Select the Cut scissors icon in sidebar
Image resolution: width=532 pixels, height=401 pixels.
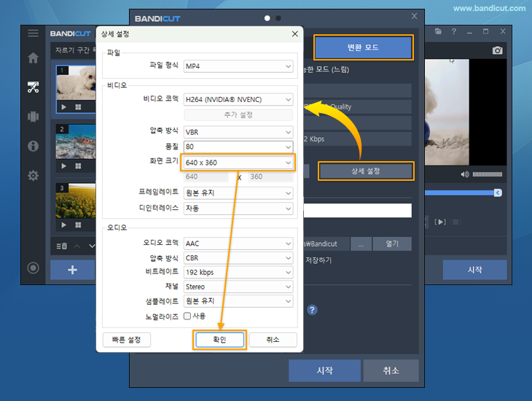pyautogui.click(x=33, y=87)
